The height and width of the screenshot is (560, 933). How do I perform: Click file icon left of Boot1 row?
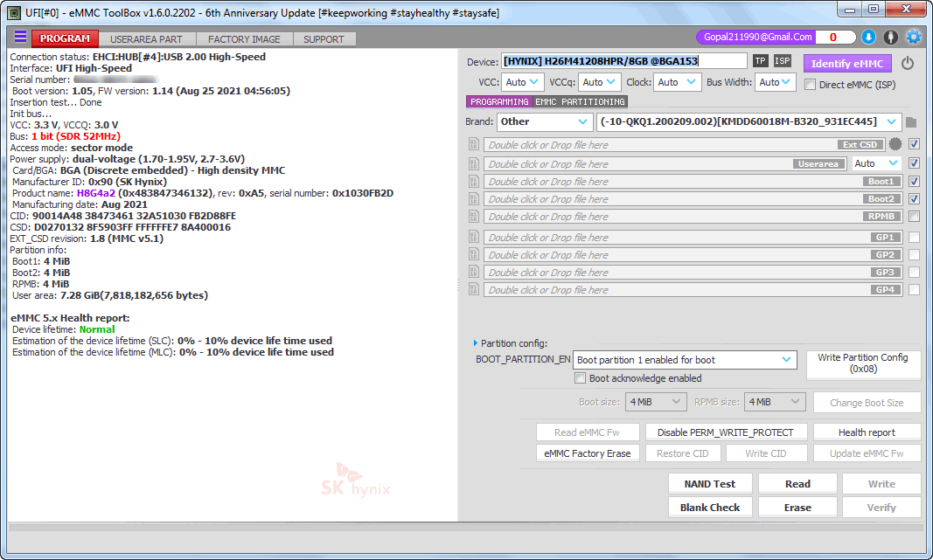coord(474,182)
